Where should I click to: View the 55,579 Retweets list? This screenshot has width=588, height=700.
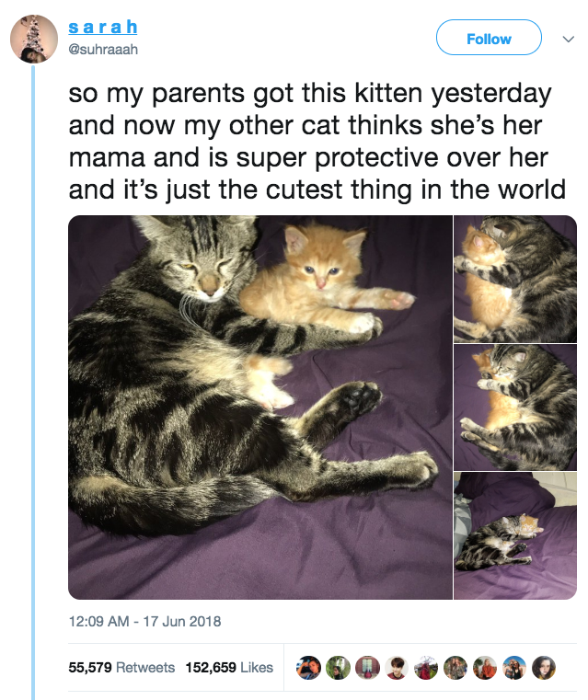point(121,668)
